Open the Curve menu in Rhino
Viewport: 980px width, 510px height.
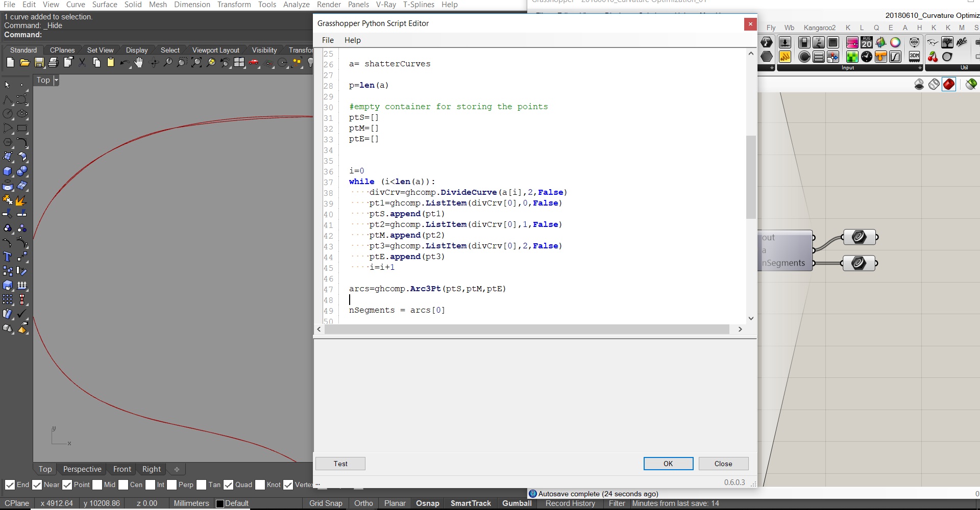point(76,5)
